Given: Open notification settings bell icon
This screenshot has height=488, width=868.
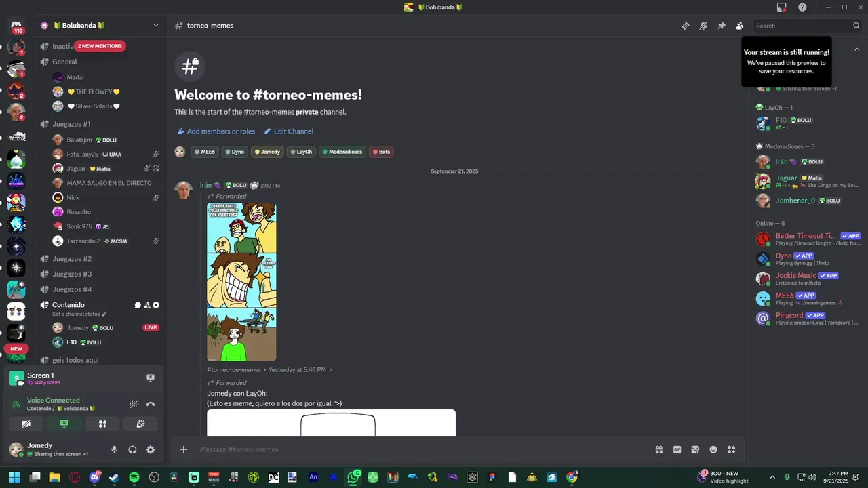Looking at the screenshot, I should click(x=703, y=26).
